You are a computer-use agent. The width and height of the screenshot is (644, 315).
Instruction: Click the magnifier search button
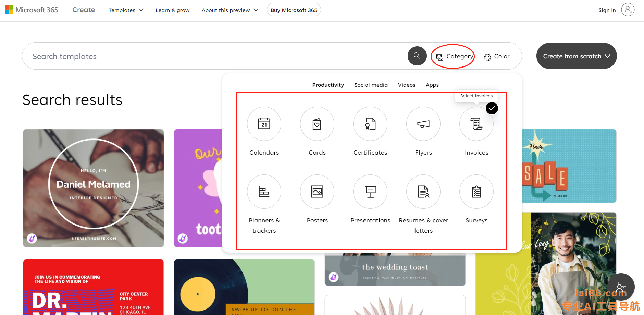pos(417,56)
